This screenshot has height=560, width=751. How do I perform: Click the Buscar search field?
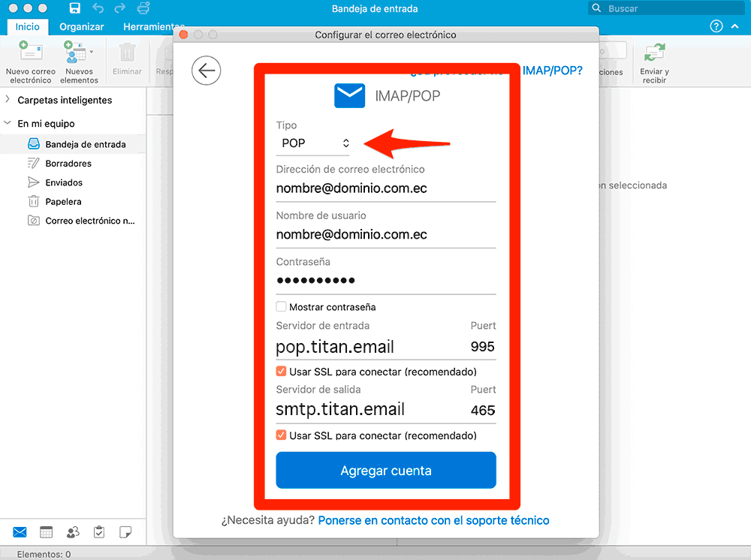pos(665,8)
